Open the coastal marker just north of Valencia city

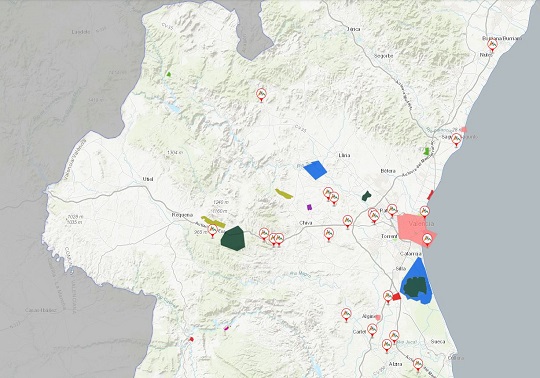click(x=425, y=211)
